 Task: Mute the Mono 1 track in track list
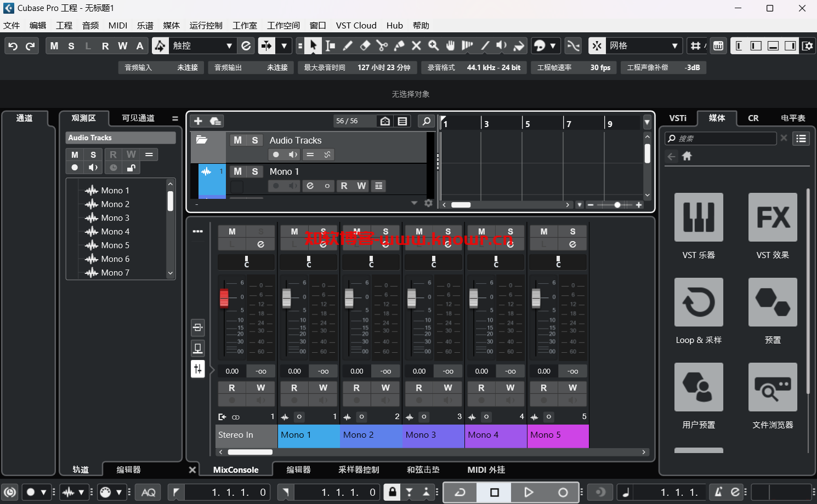[237, 171]
